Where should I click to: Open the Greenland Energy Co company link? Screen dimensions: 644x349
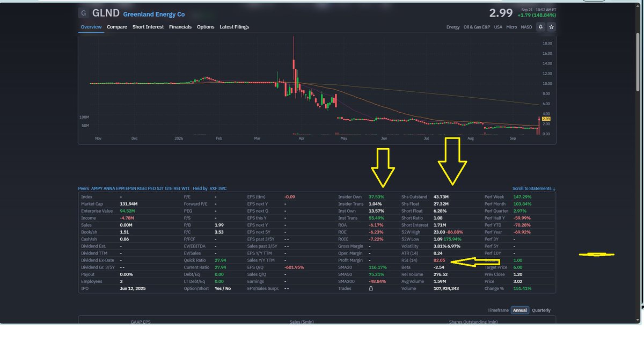[154, 14]
